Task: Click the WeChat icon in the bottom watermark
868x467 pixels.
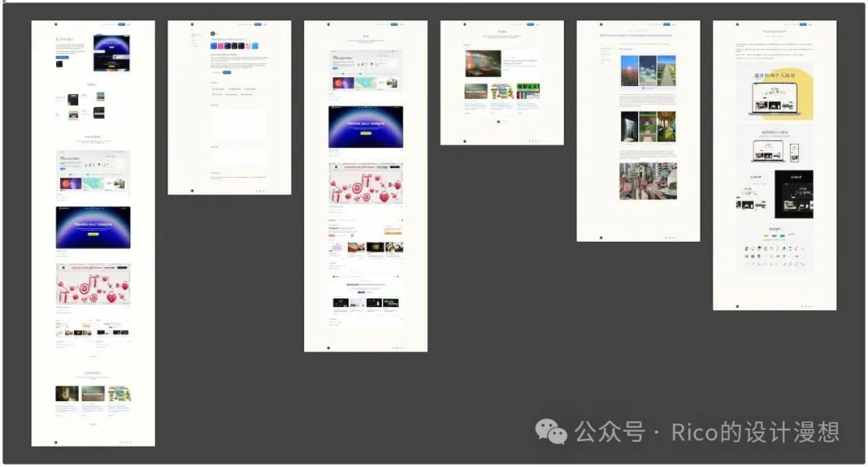Action: point(551,432)
